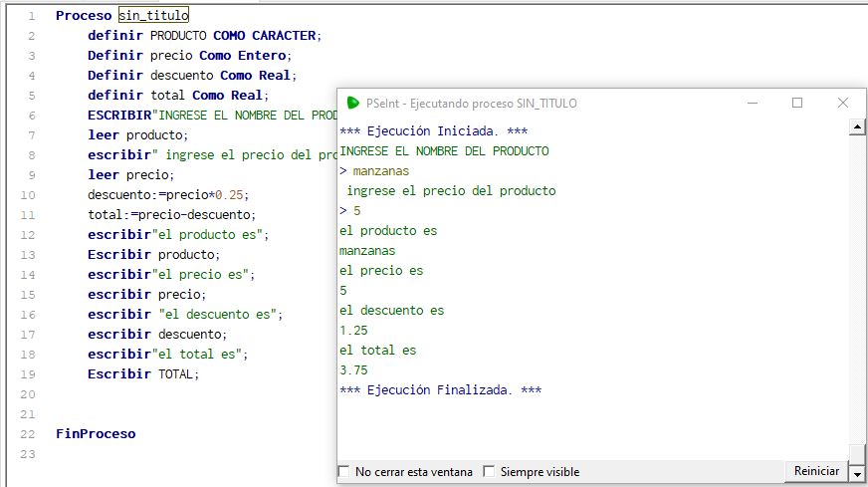Screen dimensions: 868x487
Task: Click the PSeInt icon in the execution window title bar
Action: click(352, 103)
